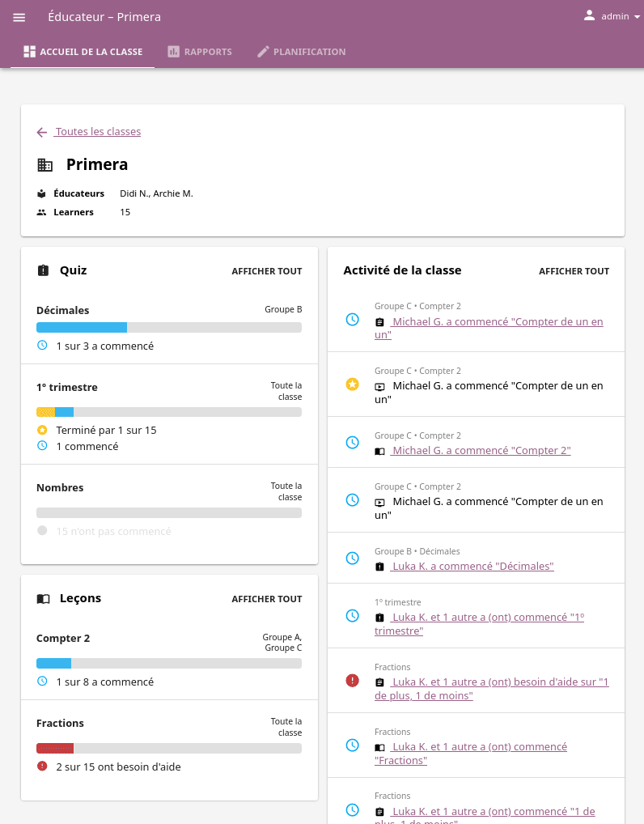
Task: Click the admin user account icon
Action: (589, 15)
